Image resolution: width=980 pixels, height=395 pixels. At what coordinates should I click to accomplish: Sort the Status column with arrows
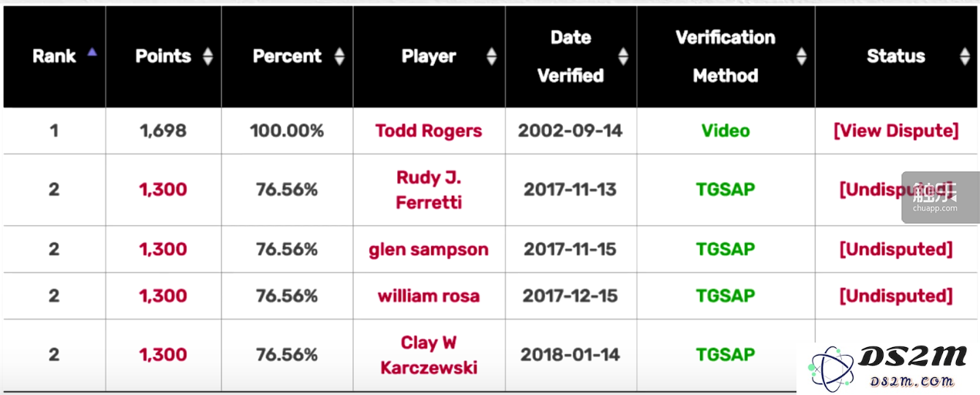pyautogui.click(x=965, y=56)
